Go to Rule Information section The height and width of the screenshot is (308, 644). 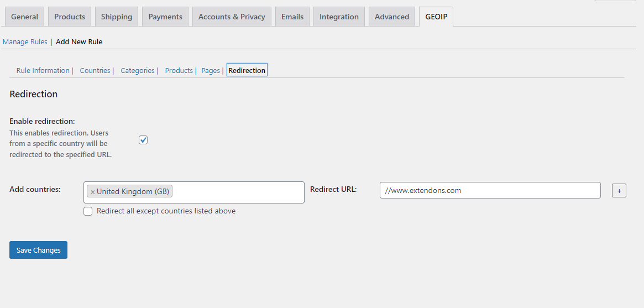43,70
